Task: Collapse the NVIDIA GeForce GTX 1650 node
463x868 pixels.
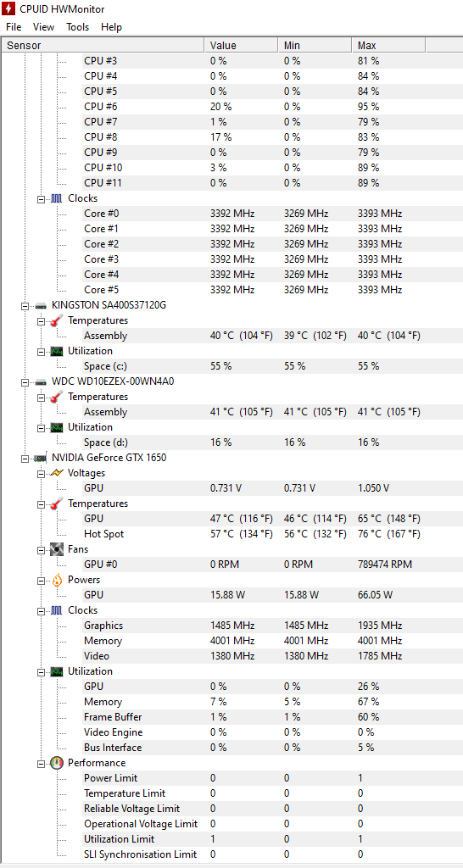Action: (x=25, y=458)
